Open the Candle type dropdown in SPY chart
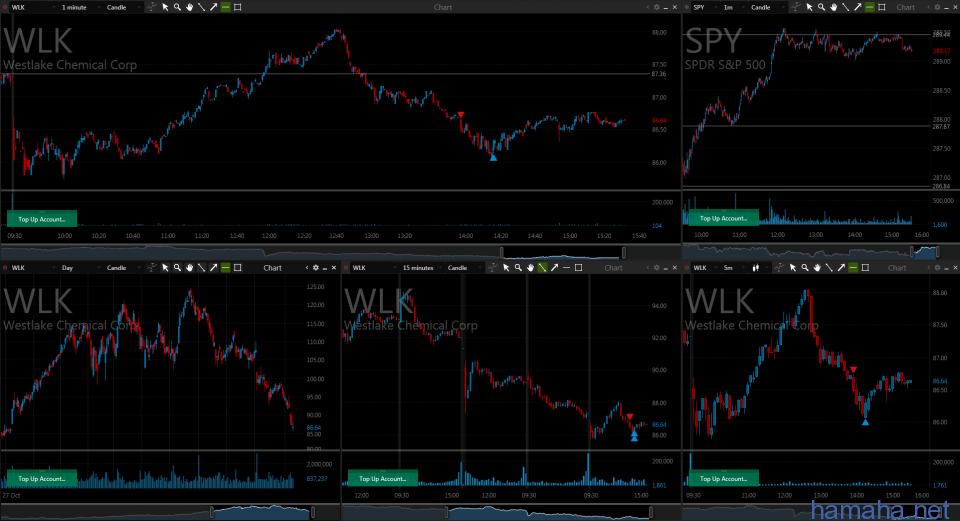 [767, 7]
